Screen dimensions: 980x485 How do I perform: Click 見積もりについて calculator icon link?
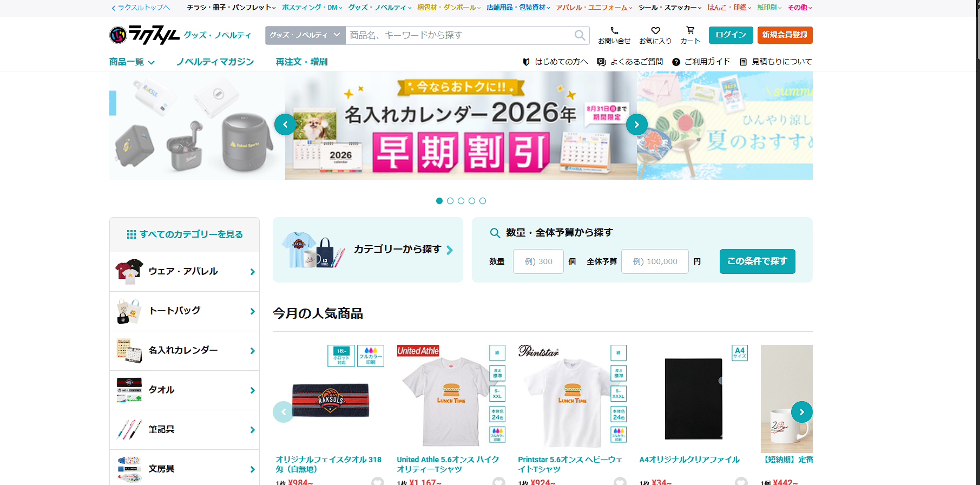[x=744, y=62]
